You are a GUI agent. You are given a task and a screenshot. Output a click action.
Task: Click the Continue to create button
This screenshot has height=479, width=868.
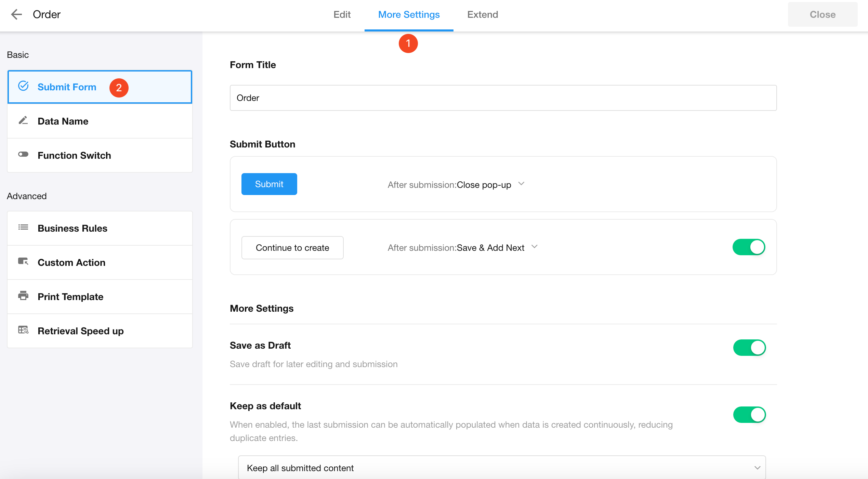point(292,248)
